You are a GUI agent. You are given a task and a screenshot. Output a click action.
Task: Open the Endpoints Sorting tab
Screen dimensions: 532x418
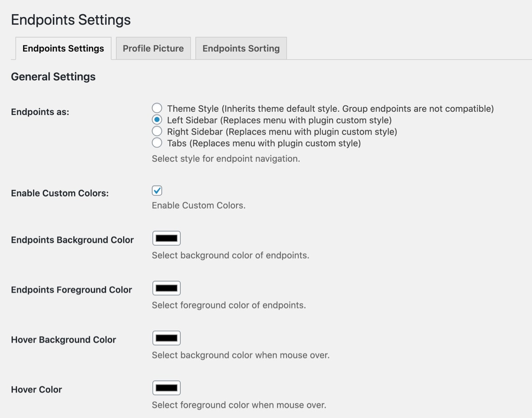point(241,48)
